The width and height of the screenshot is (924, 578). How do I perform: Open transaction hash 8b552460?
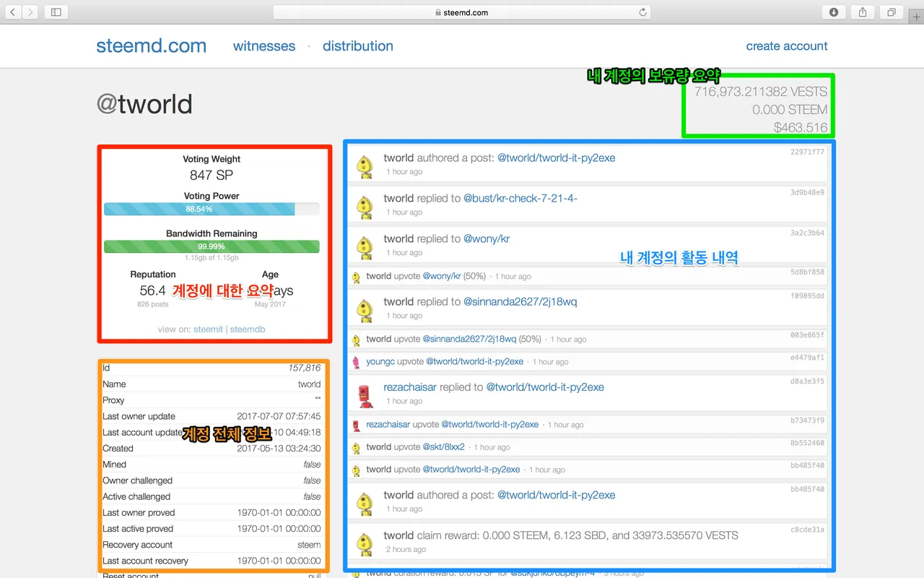point(807,443)
